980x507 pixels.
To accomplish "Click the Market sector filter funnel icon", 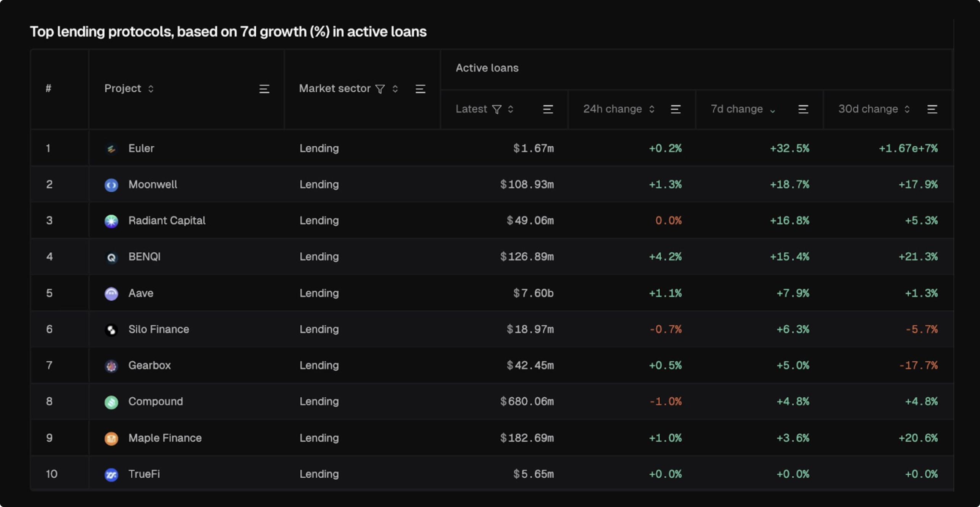I will 380,89.
